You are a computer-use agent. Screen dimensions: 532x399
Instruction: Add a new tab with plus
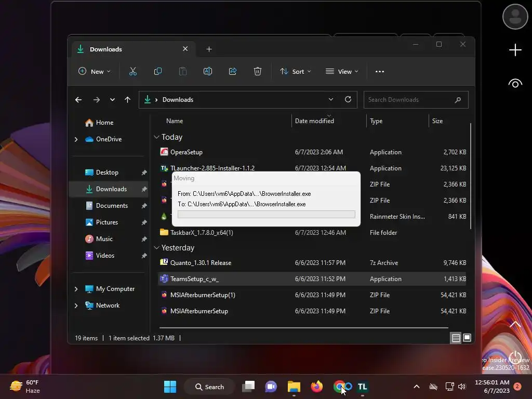click(209, 49)
